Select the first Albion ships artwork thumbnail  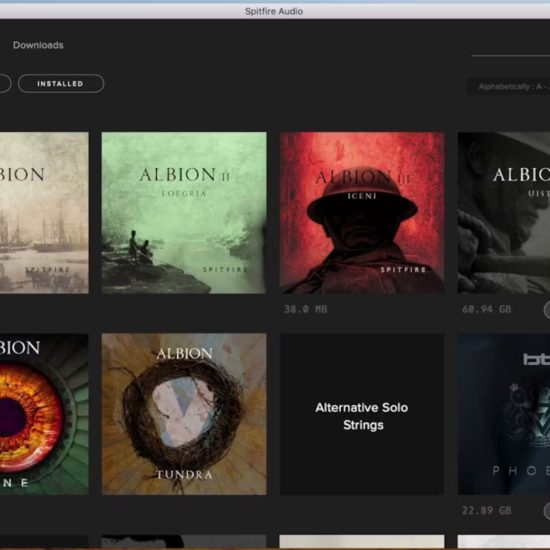[x=44, y=213]
